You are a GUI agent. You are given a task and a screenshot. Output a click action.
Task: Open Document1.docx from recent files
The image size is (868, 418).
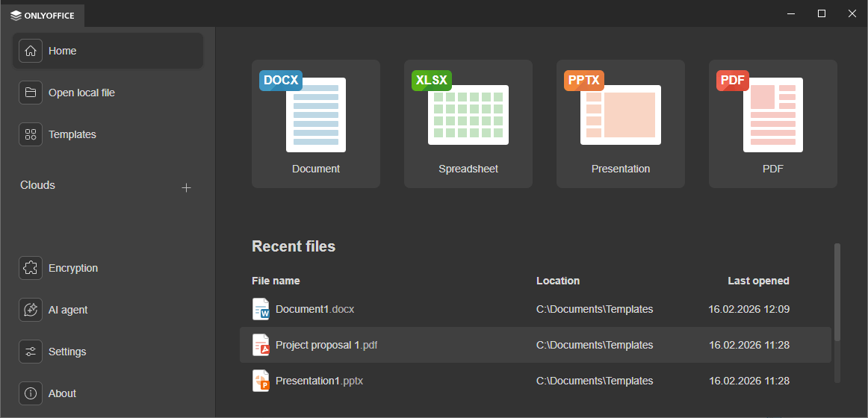coord(314,309)
